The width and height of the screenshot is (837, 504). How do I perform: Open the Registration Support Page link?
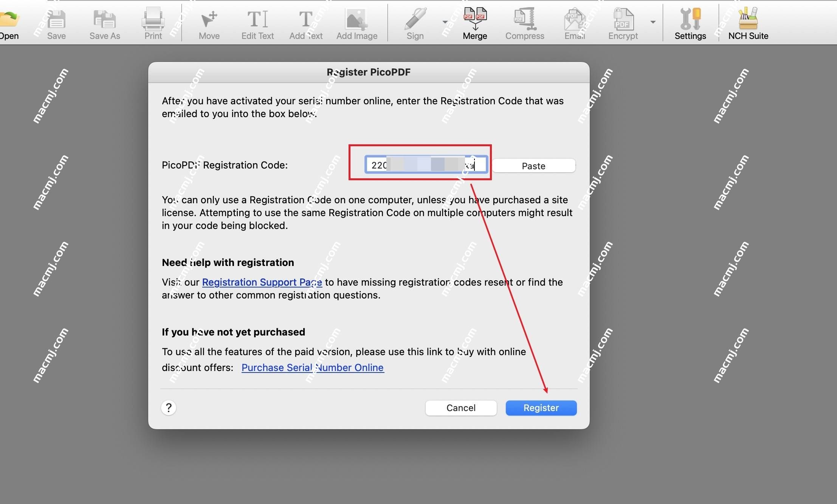click(262, 282)
